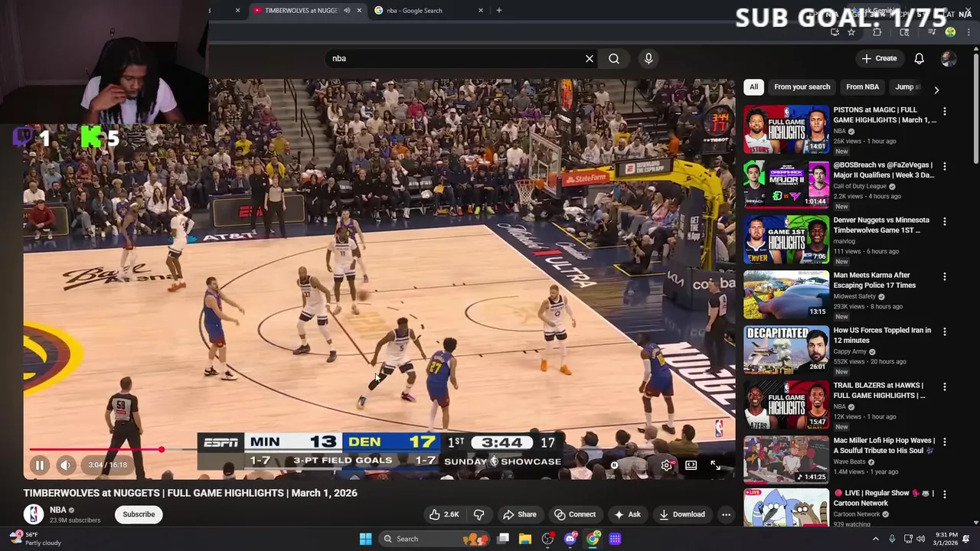Image resolution: width=980 pixels, height=551 pixels.
Task: Download the video
Action: [x=681, y=514]
